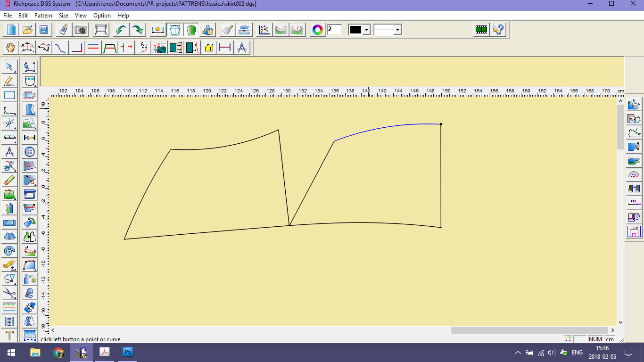644x362 pixels.
Task: Select the pocket shape tool
Action: tap(30, 81)
